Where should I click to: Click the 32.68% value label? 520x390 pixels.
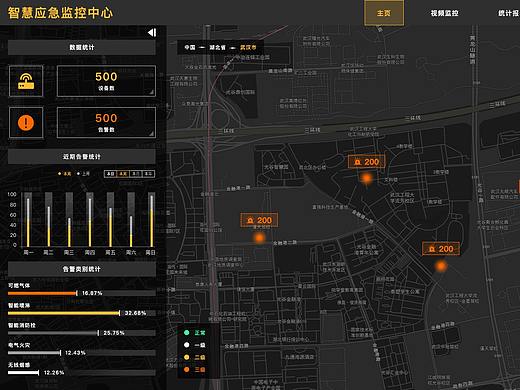(x=135, y=313)
